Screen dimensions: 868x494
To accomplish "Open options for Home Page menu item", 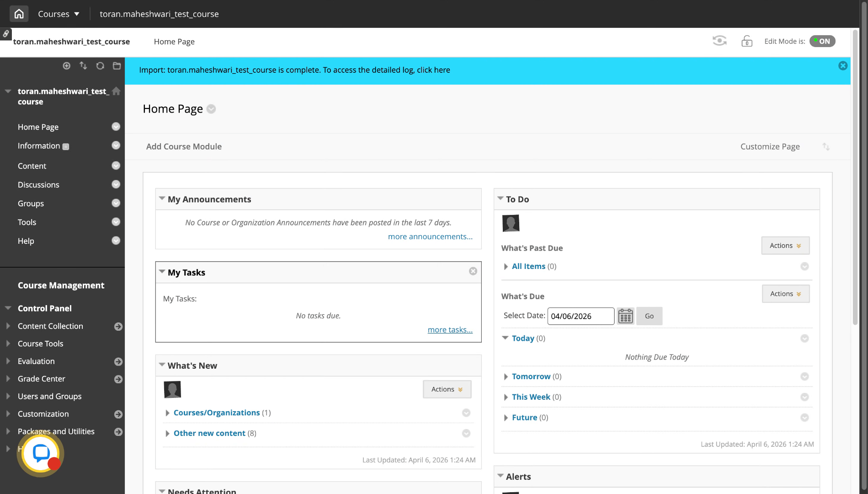I will (116, 127).
